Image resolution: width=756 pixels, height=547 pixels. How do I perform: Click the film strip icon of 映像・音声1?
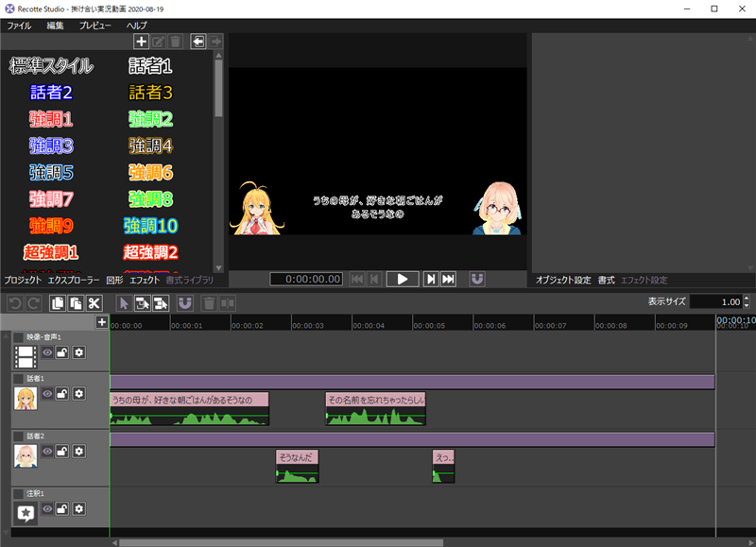[26, 357]
